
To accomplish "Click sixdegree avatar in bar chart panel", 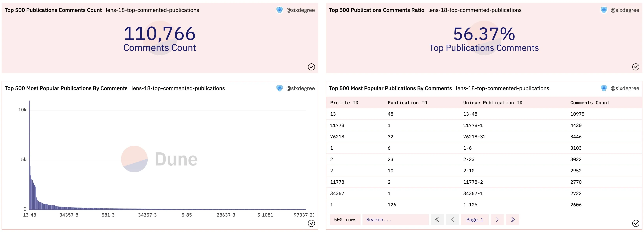I will coord(279,88).
